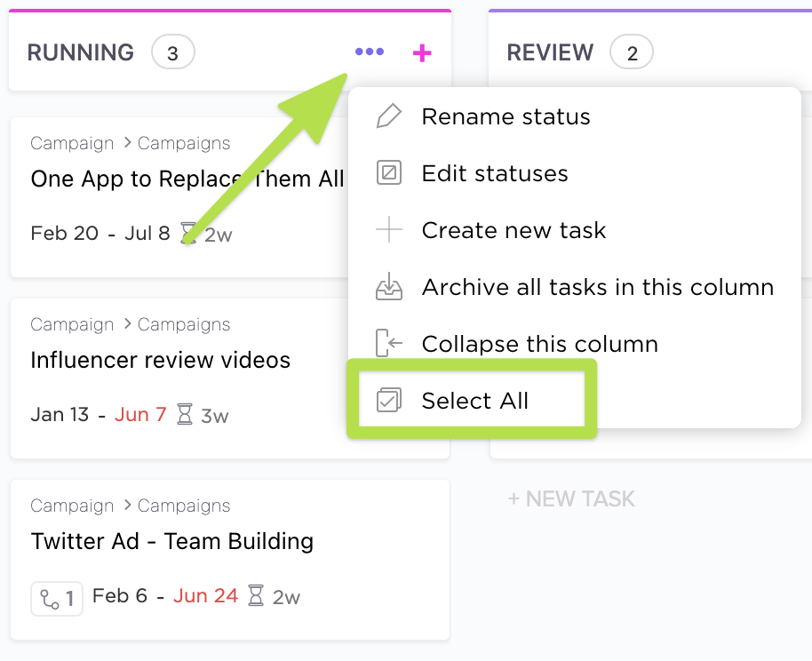Choose Archive all tasks in this column
The image size is (812, 661).
pyautogui.click(x=597, y=287)
